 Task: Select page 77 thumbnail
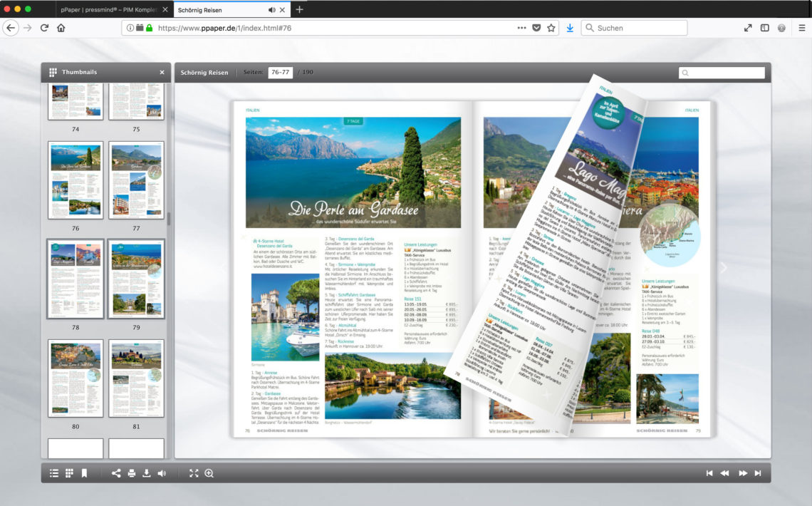pos(136,180)
